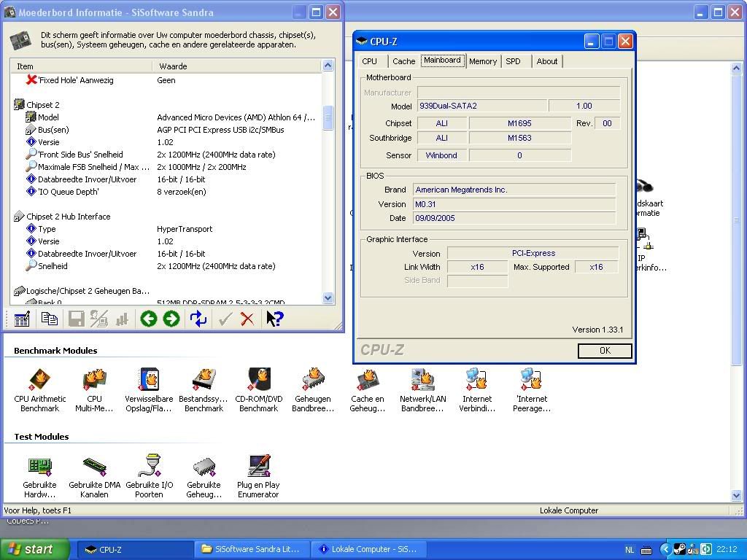
Task: Open the SPD tab in CPU-Z
Action: tap(513, 61)
